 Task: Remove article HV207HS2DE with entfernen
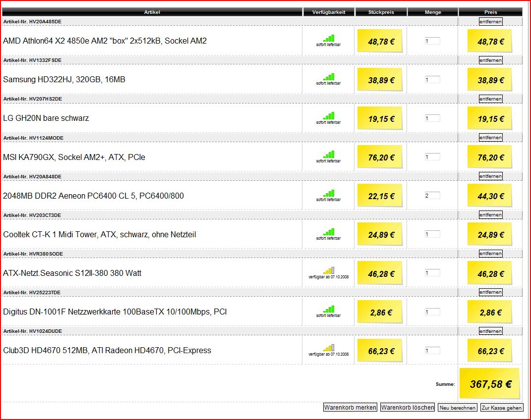490,99
